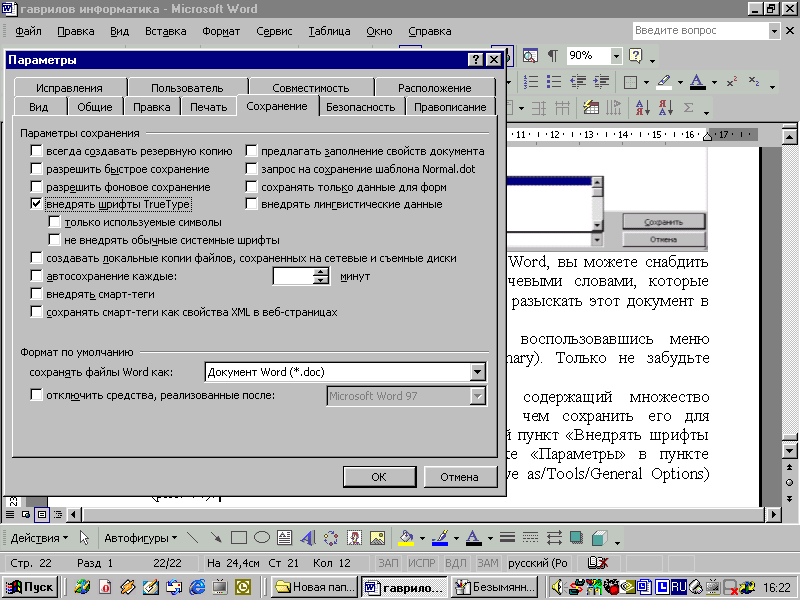
Task: Sort ascending А to Я
Action: (x=642, y=108)
